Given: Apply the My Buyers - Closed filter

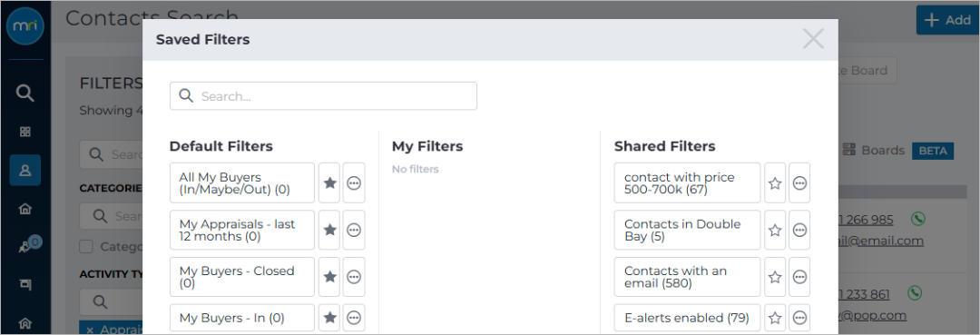Looking at the screenshot, I should (x=242, y=277).
